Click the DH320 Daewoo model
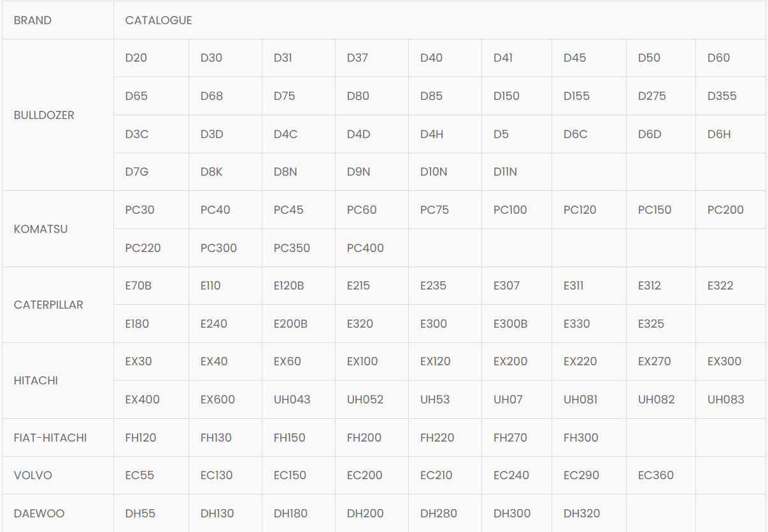The width and height of the screenshot is (768, 532). pos(589,514)
